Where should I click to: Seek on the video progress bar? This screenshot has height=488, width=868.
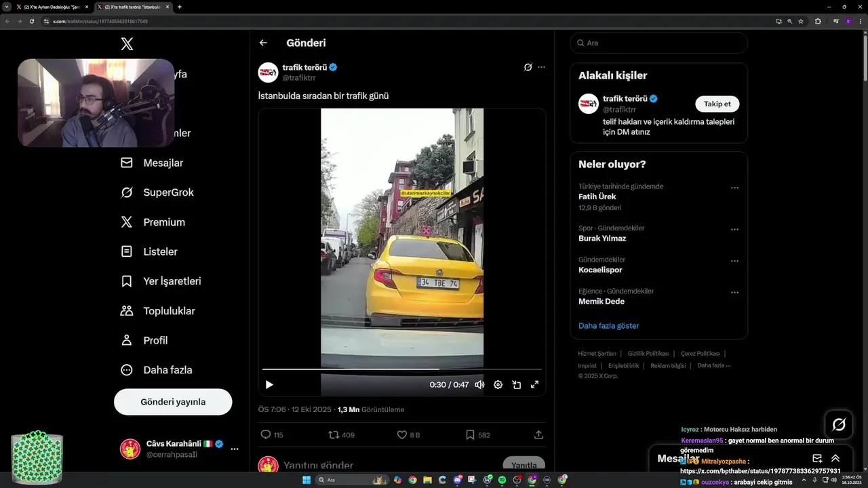pos(402,369)
